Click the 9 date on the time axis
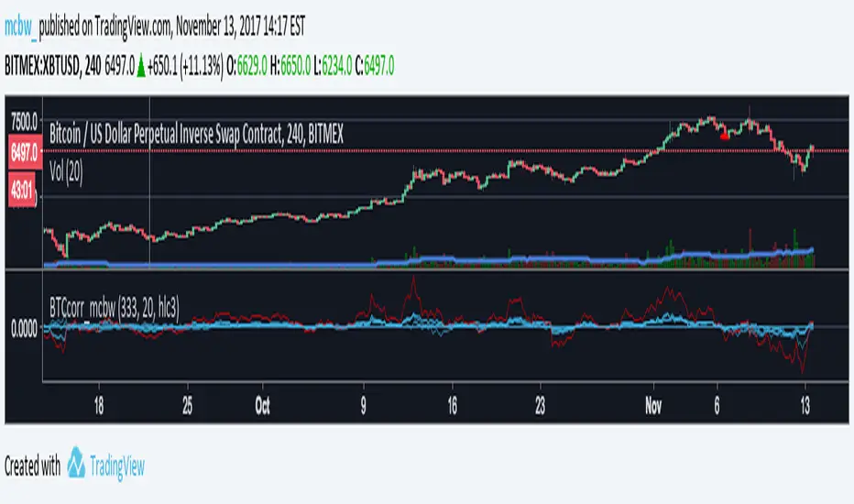The height and width of the screenshot is (504, 854). pyautogui.click(x=363, y=405)
